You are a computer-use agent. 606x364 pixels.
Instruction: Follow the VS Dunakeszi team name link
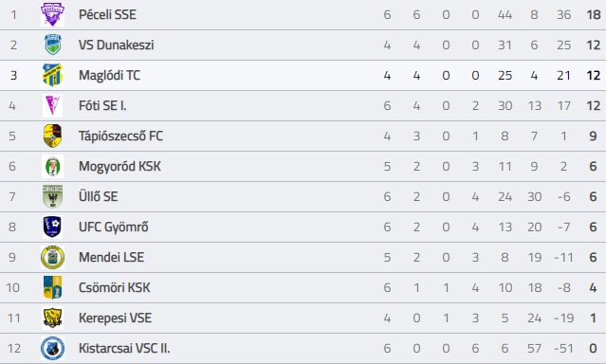(x=117, y=45)
